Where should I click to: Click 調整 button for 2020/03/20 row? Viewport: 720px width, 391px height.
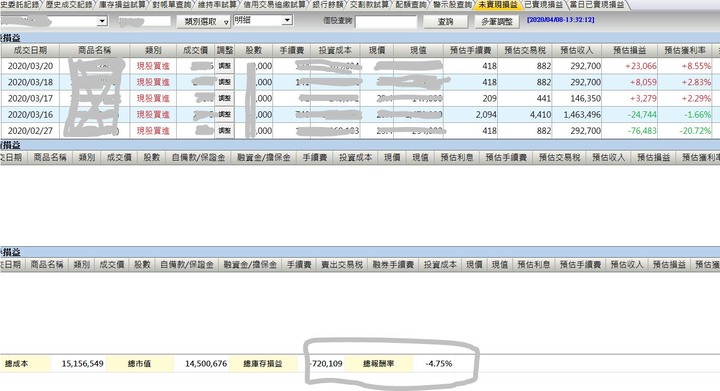(x=225, y=66)
